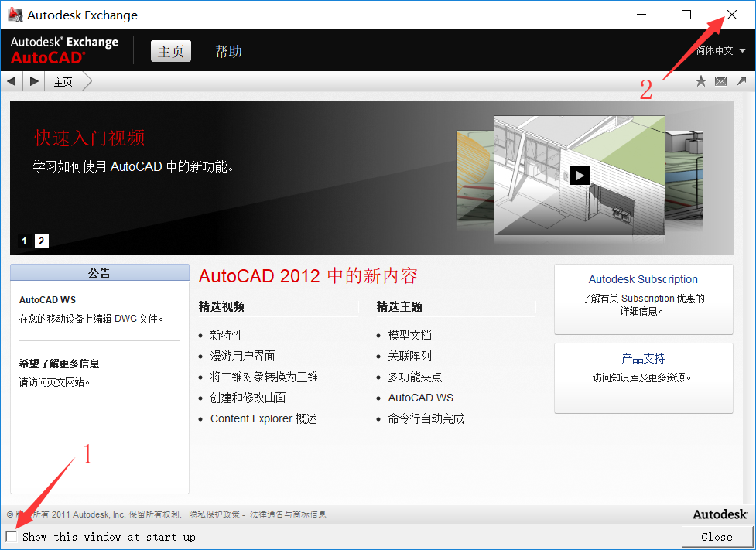The width and height of the screenshot is (756, 550).
Task: Click the 隐私保护政策 footer link
Action: click(215, 514)
